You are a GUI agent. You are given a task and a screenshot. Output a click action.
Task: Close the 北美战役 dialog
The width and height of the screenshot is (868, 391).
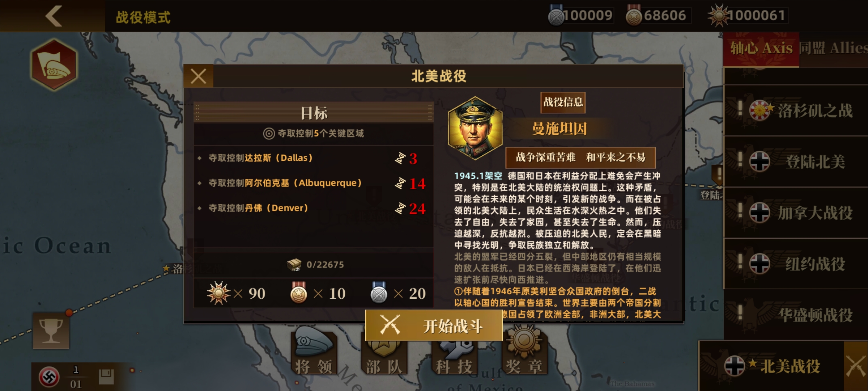click(x=199, y=76)
